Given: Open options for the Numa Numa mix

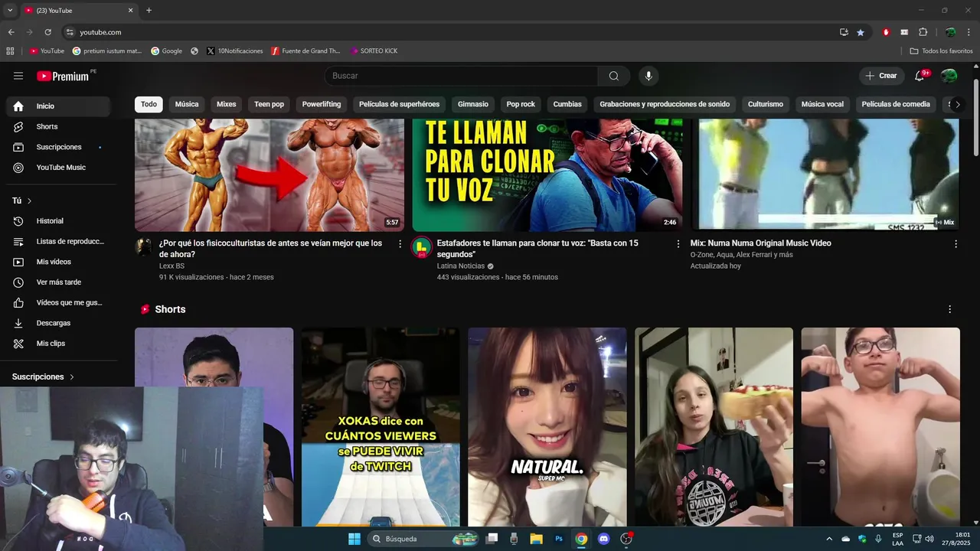Looking at the screenshot, I should point(955,244).
